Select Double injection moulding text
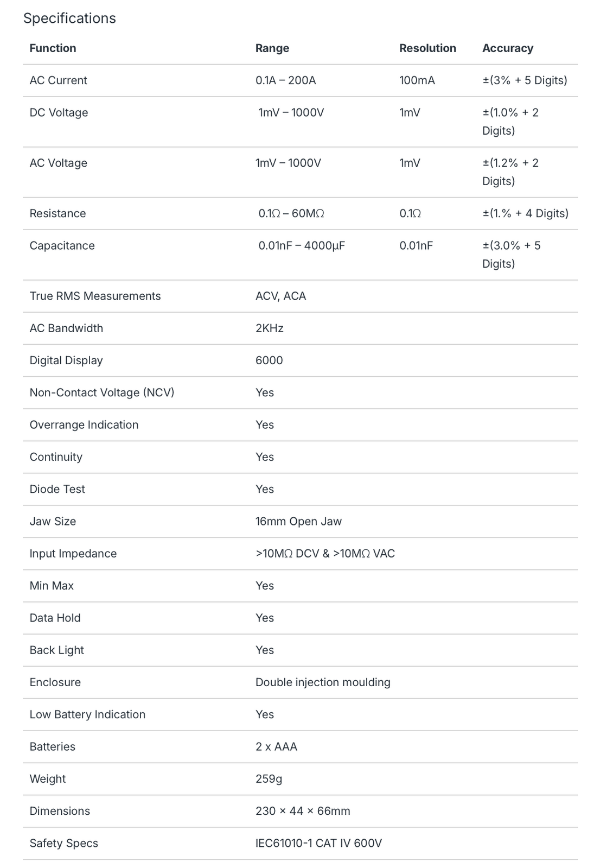594x868 pixels. coord(323,682)
